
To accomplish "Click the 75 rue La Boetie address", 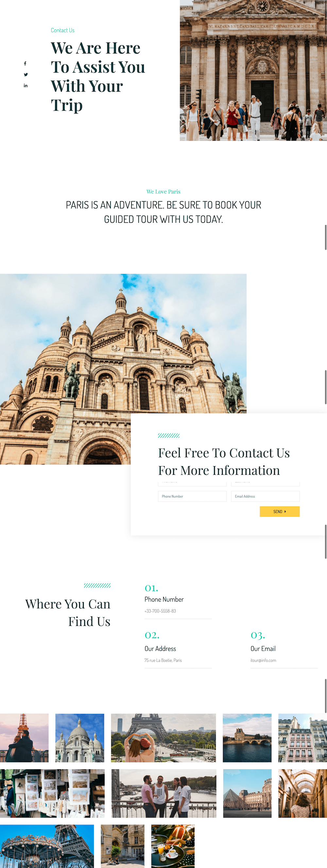I will click(163, 661).
